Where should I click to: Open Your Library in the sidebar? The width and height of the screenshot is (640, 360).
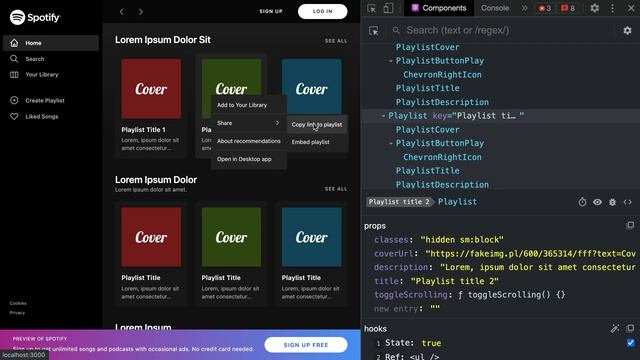(42, 75)
